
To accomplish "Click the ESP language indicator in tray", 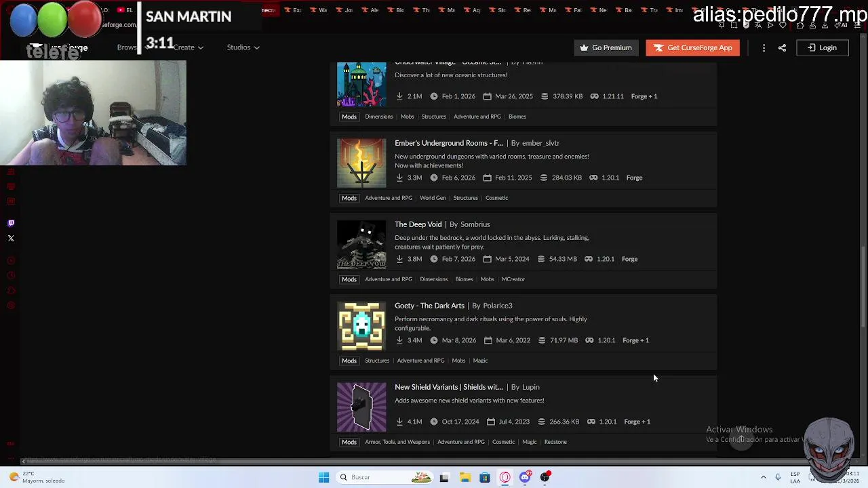I will 795,477.
